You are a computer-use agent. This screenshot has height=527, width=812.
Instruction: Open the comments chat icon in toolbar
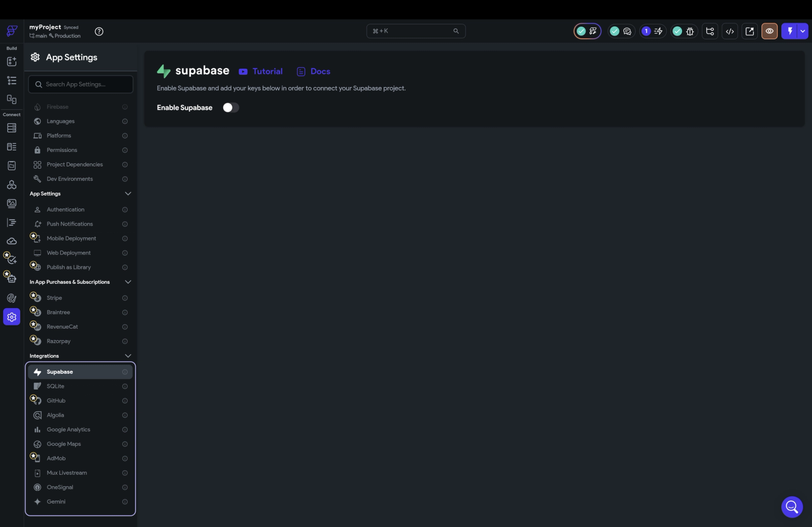point(627,31)
